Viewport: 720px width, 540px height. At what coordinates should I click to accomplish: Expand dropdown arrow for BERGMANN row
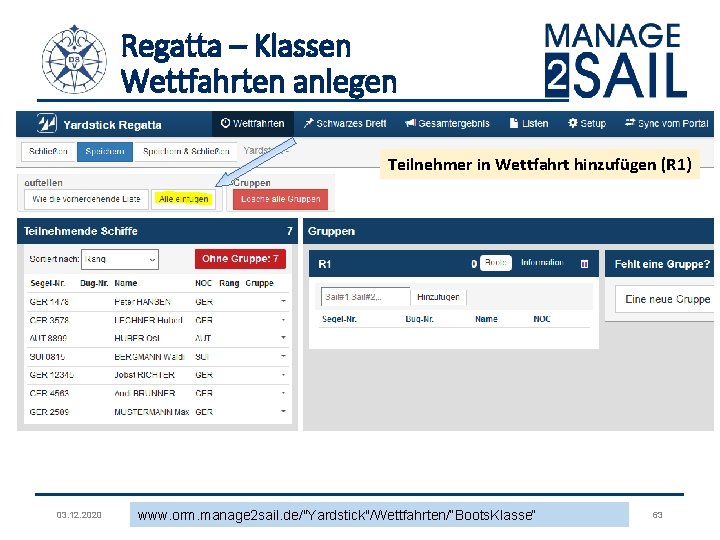coord(283,356)
